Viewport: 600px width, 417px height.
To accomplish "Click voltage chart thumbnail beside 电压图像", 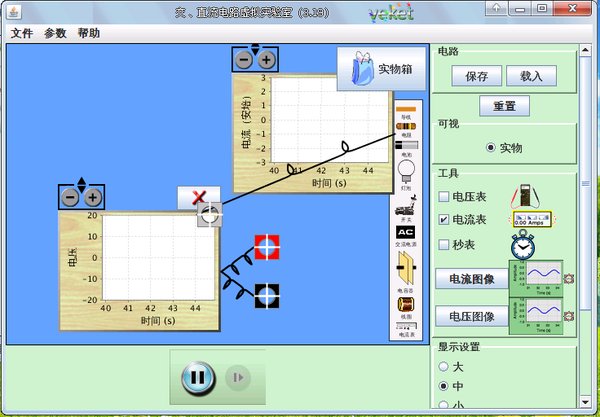I will coord(536,316).
